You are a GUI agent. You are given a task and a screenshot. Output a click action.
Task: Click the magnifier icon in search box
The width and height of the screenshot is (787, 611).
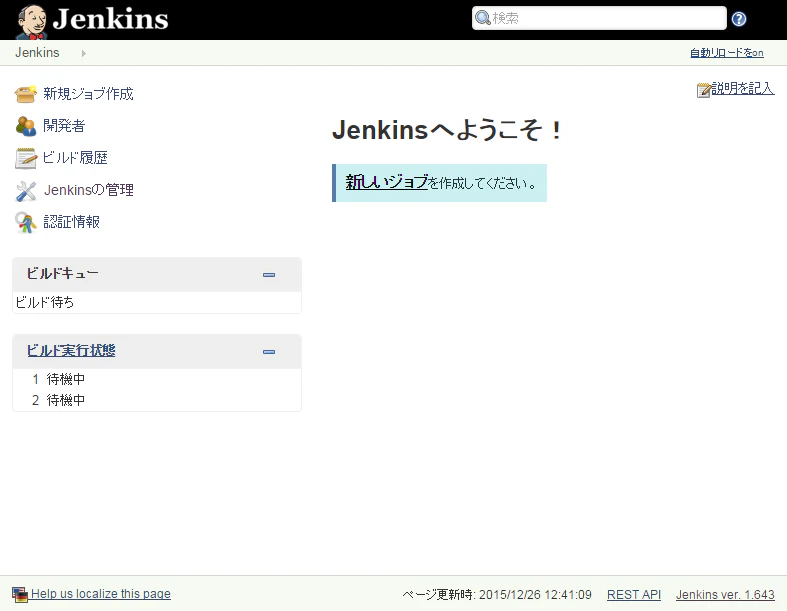[483, 18]
